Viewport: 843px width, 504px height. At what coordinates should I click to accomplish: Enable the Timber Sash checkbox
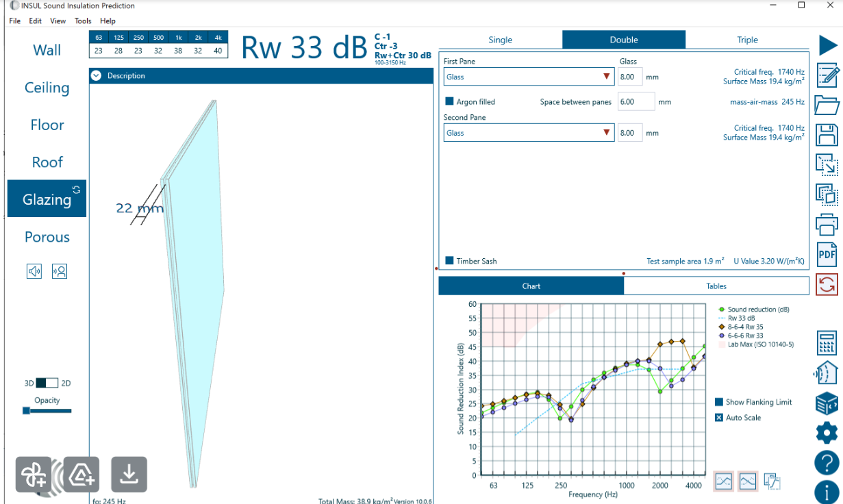[x=450, y=261]
